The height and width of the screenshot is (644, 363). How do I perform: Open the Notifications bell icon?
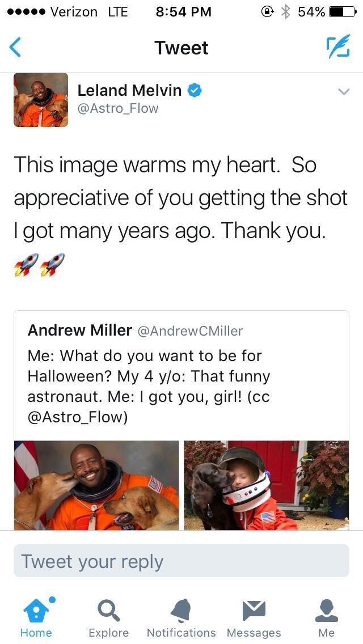181,611
